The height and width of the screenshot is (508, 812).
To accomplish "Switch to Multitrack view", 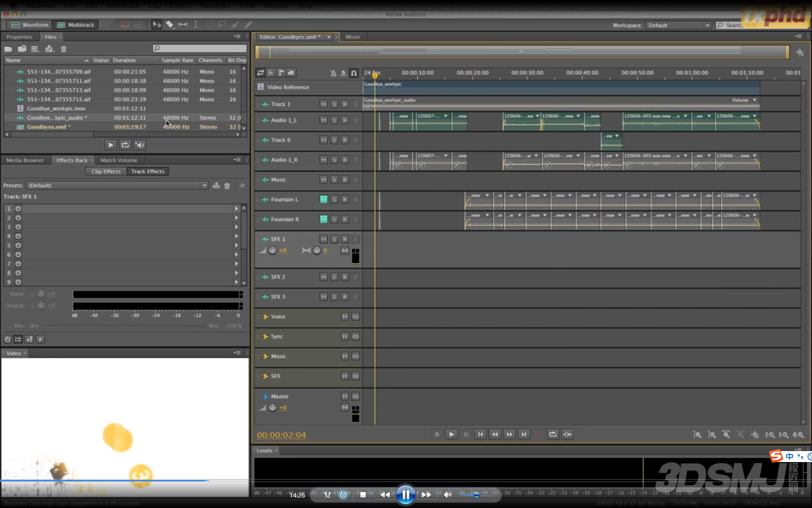I will click(x=76, y=25).
